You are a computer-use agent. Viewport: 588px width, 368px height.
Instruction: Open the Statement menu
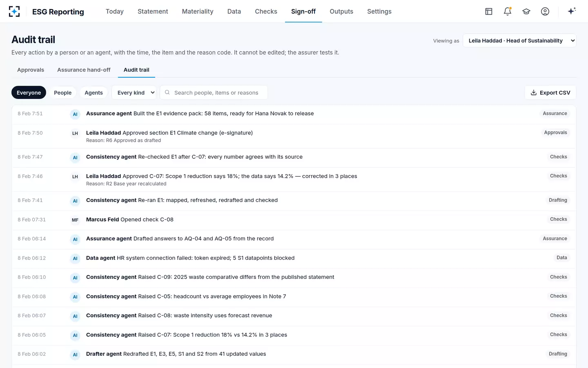(x=153, y=11)
